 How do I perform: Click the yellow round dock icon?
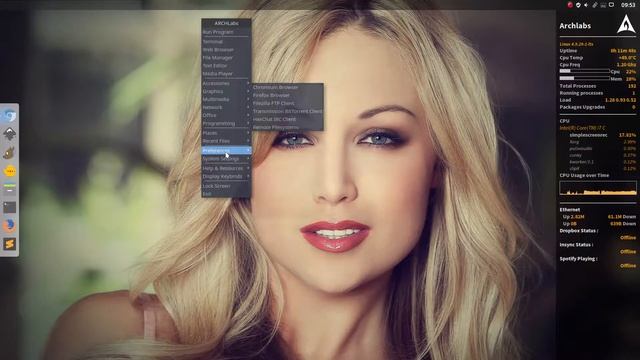point(9,171)
